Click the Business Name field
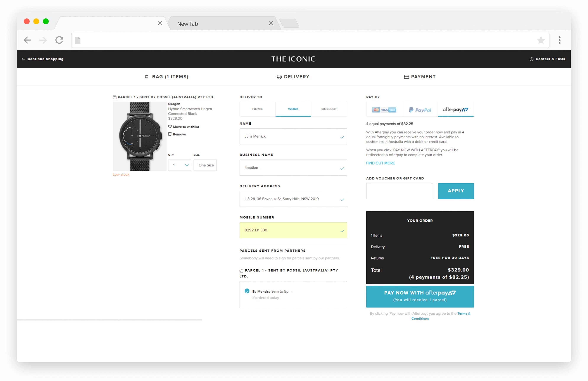Image resolution: width=588 pixels, height=381 pixels. tap(293, 168)
